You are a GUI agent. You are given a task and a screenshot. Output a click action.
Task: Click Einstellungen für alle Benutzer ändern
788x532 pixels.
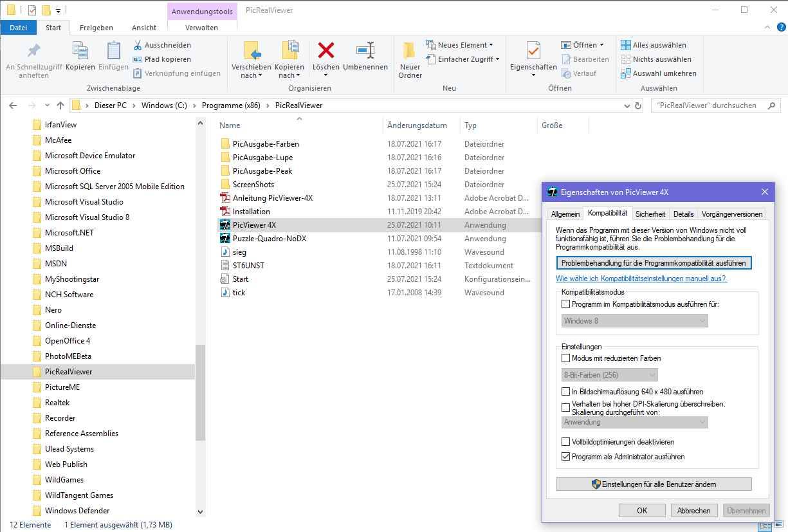click(654, 484)
